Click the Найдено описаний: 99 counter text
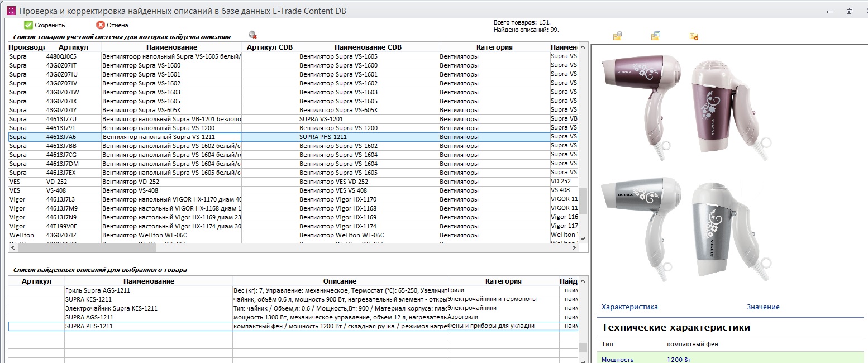Image resolution: width=868 pixels, height=363 pixels. (x=526, y=30)
